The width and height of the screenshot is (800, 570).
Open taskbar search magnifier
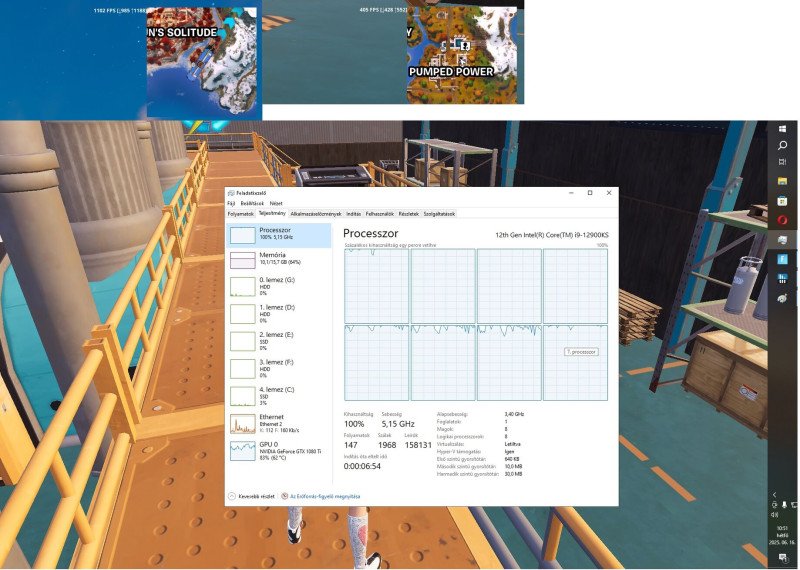(x=782, y=145)
